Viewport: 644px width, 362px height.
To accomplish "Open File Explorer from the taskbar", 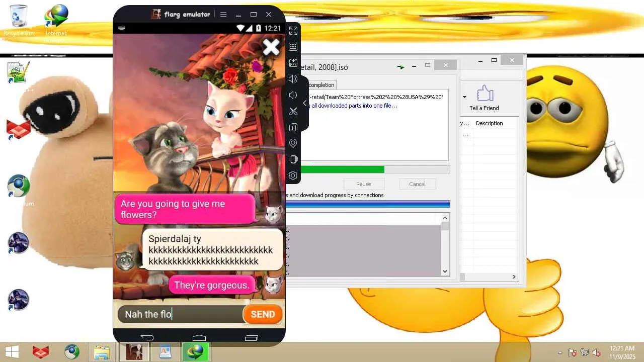I will [x=102, y=352].
